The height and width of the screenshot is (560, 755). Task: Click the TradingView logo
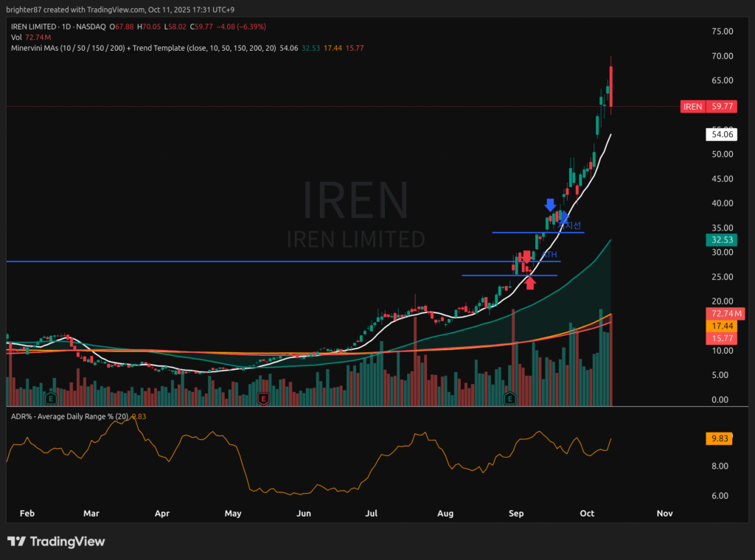tap(57, 542)
